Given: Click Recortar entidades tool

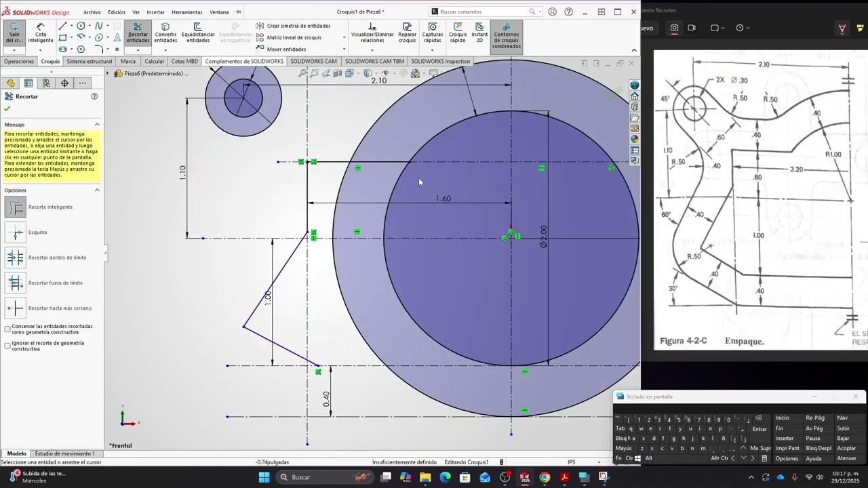Looking at the screenshot, I should coord(138,33).
